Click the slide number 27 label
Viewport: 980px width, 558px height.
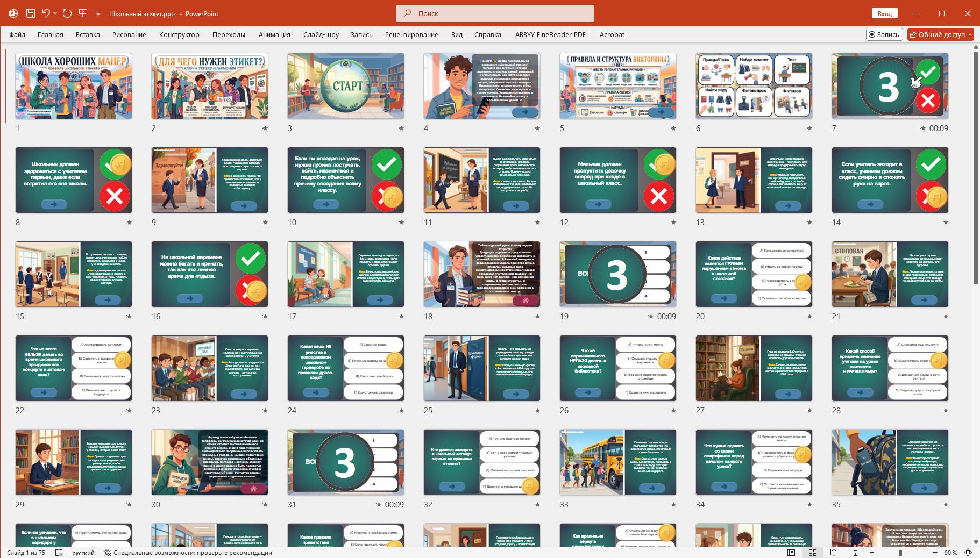pyautogui.click(x=700, y=411)
